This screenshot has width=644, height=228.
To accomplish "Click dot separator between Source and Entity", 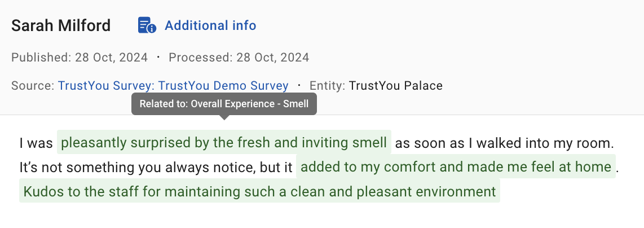I will click(x=299, y=85).
